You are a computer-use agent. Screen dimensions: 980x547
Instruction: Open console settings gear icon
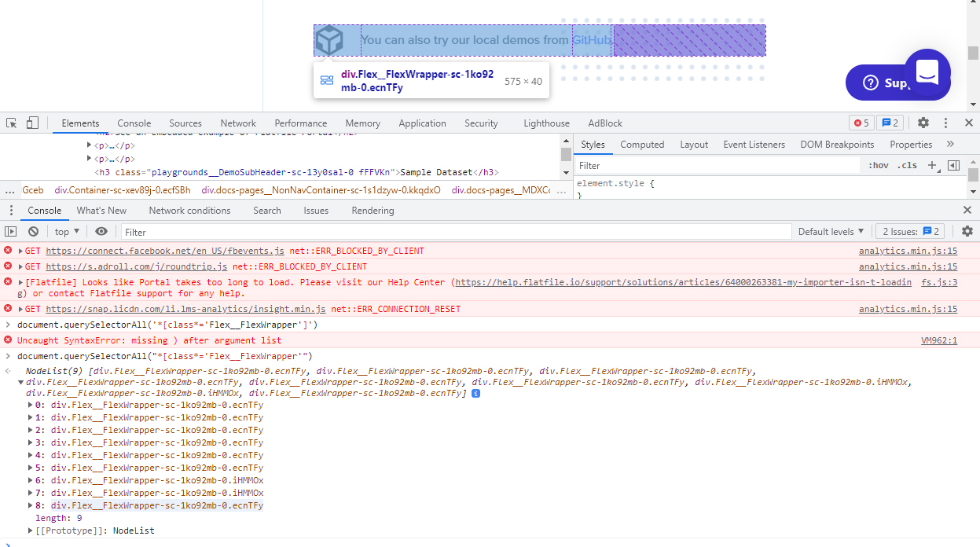967,231
